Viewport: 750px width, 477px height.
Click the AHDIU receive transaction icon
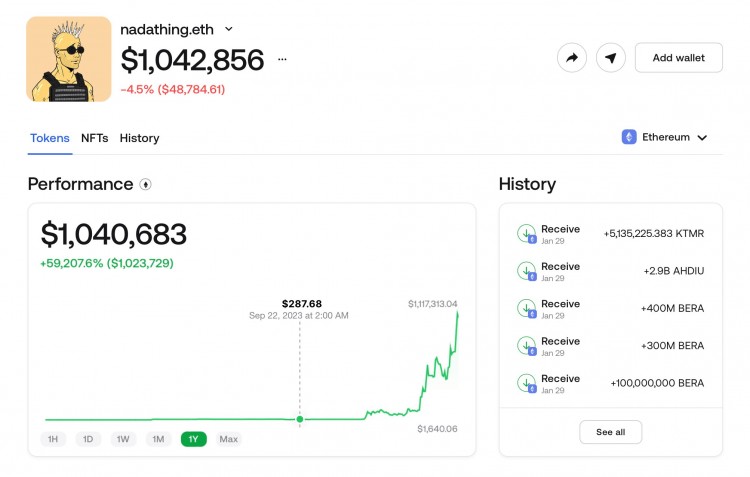(x=527, y=271)
